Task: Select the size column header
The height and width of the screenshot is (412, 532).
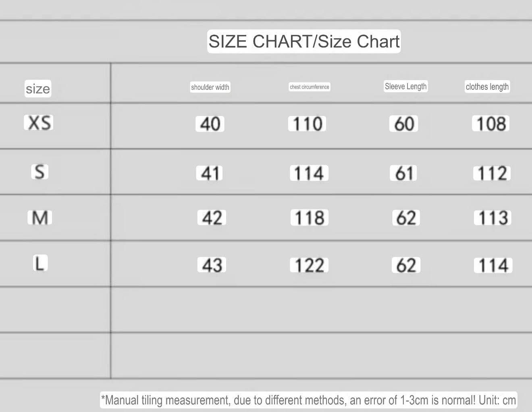Action: 38,89
